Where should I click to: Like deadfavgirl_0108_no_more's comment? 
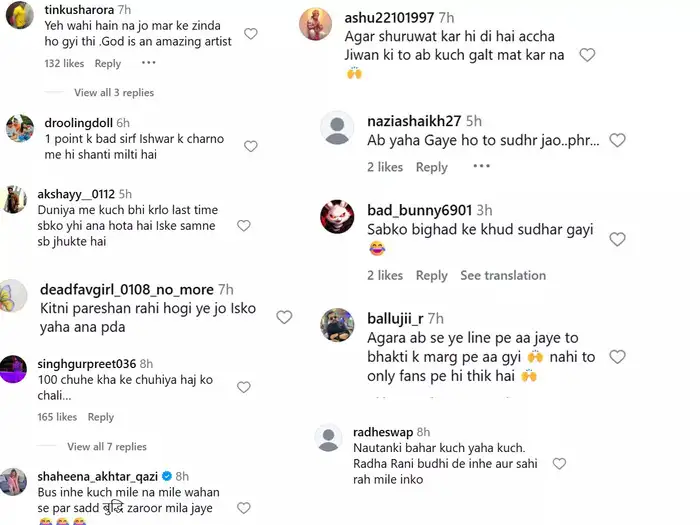point(284,317)
